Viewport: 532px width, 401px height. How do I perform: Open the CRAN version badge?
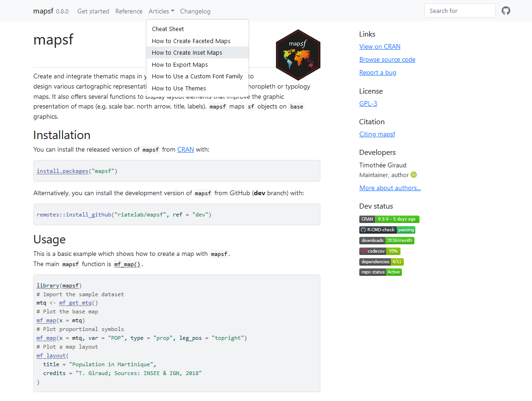[389, 219]
